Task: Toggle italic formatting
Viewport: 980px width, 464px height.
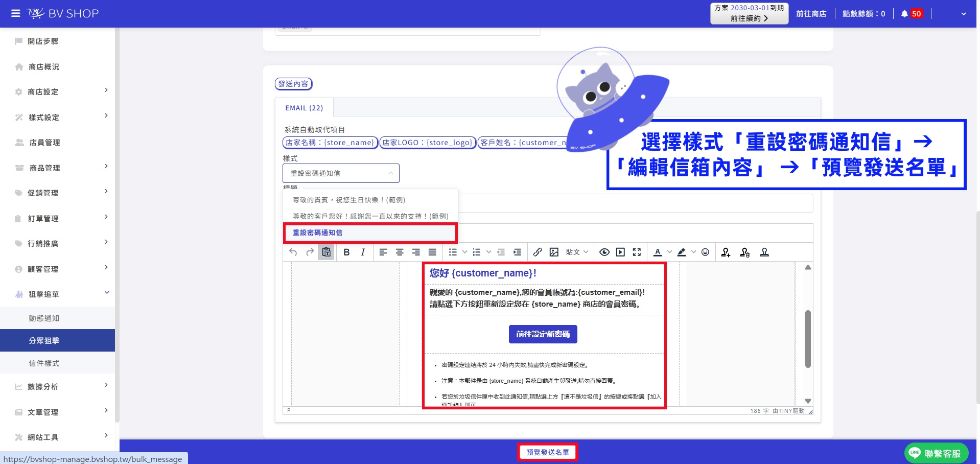Action: (363, 252)
